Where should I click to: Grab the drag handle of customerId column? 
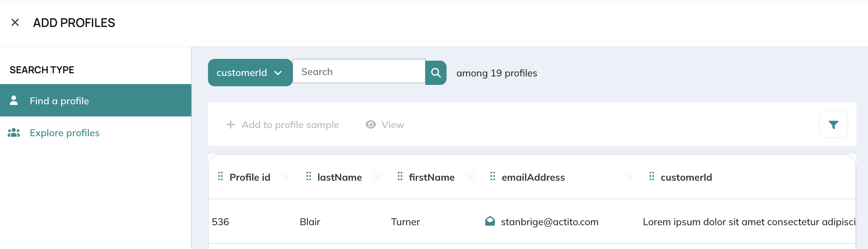[x=651, y=176]
